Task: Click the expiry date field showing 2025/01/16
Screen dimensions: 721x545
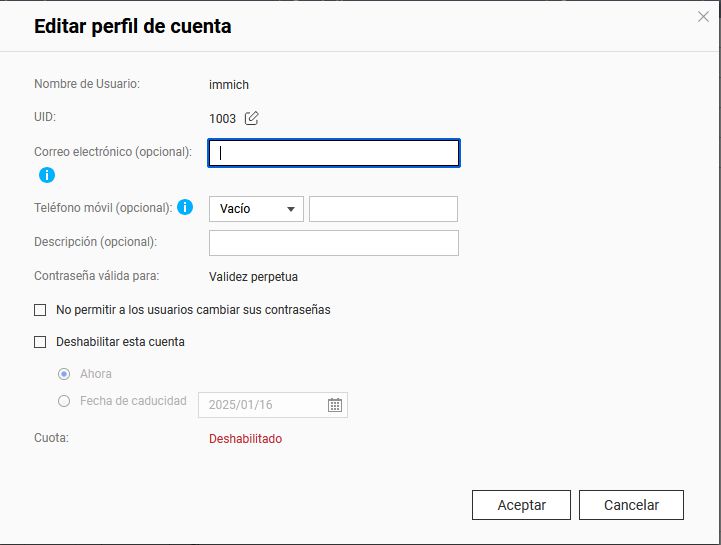Action: click(263, 405)
